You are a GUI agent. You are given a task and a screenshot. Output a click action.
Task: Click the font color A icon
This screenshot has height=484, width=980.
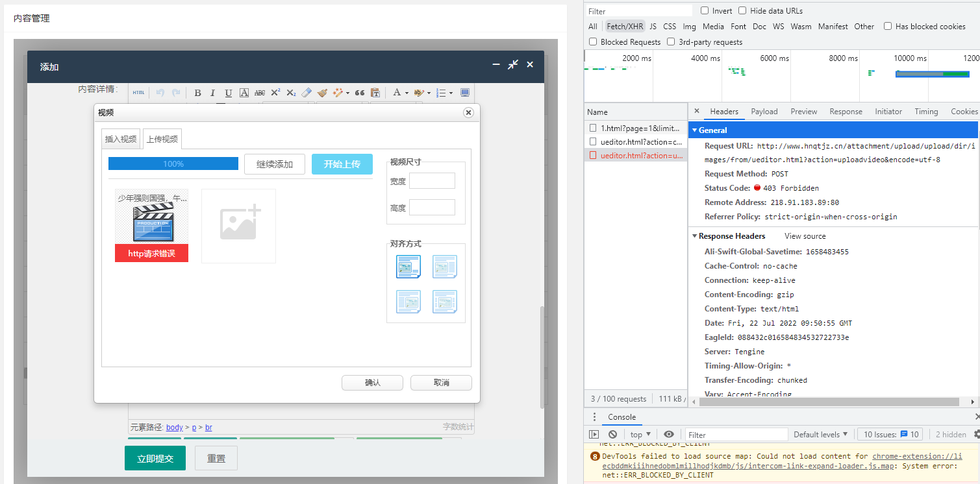[x=397, y=93]
